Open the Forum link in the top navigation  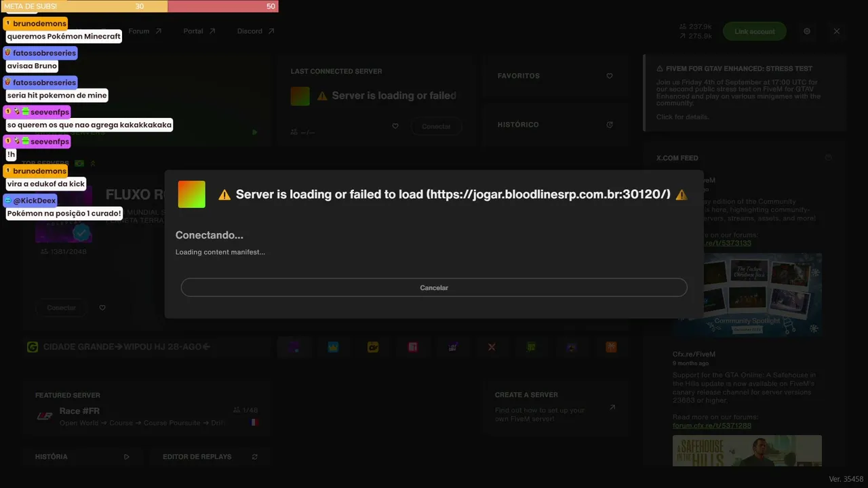pos(145,31)
